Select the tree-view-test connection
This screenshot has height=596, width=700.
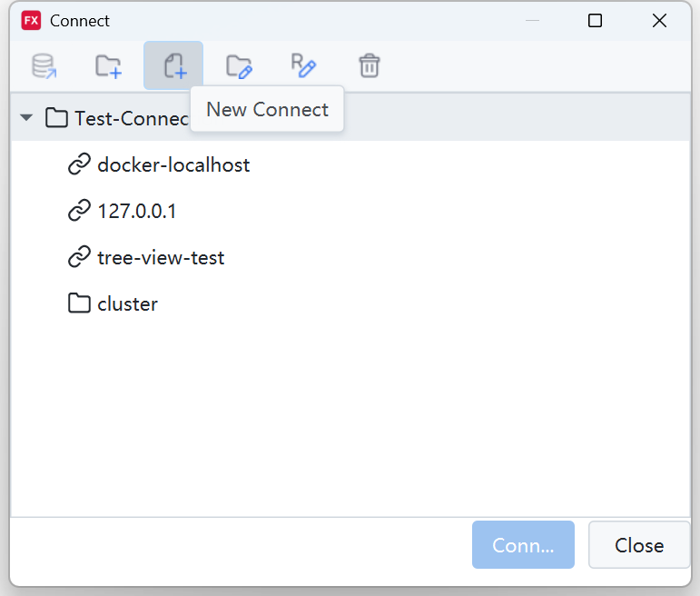161,258
